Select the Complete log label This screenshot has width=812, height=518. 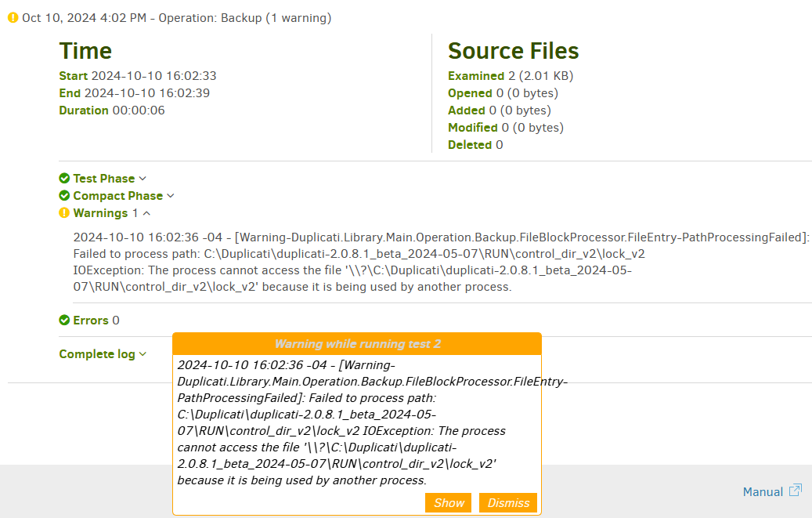point(97,354)
